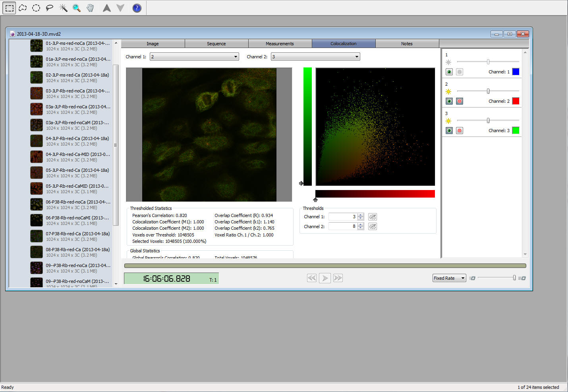The width and height of the screenshot is (568, 392).
Task: Expand the Fixed Rate dropdown
Action: [x=449, y=278]
